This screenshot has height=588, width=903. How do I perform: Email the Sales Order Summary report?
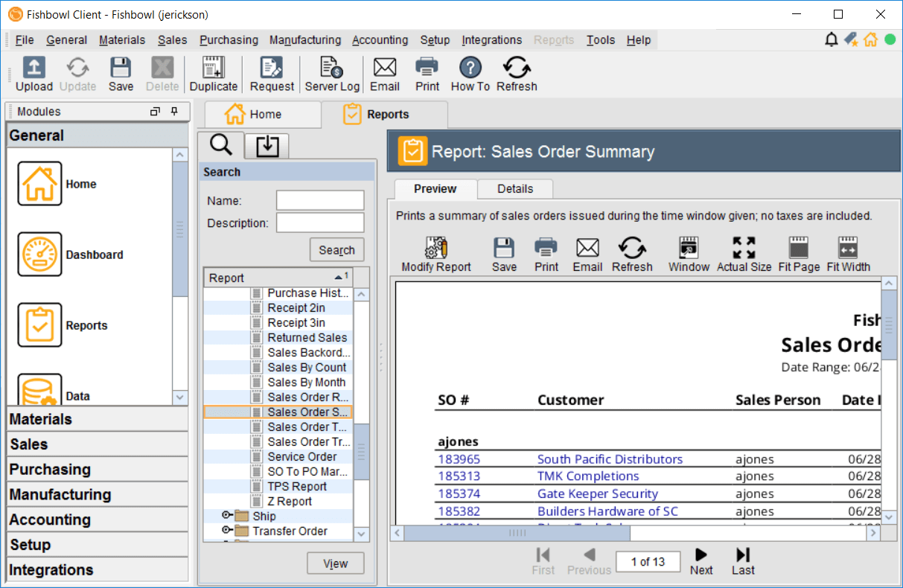click(587, 253)
